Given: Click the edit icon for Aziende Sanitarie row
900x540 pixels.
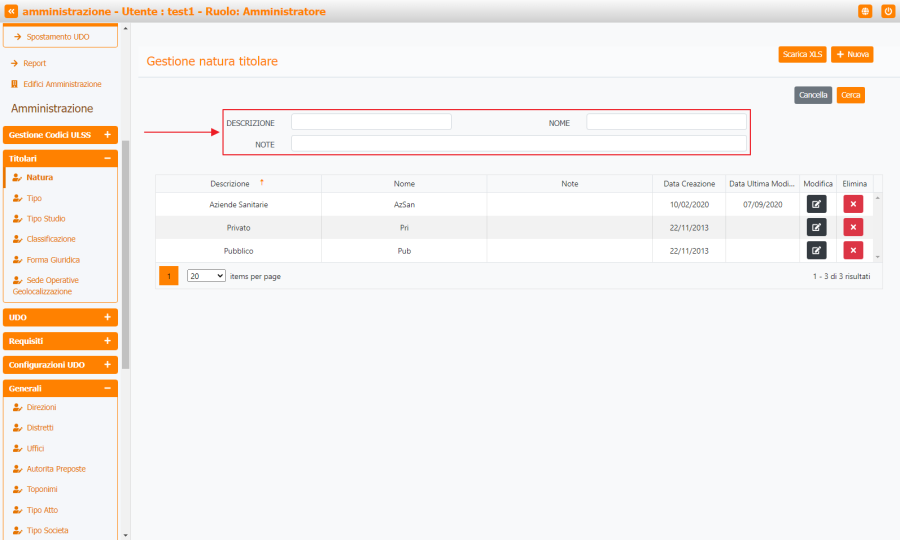Looking at the screenshot, I should [817, 204].
